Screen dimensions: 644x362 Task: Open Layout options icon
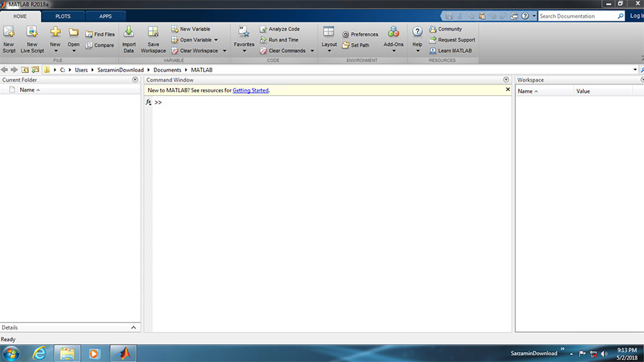coord(329,31)
